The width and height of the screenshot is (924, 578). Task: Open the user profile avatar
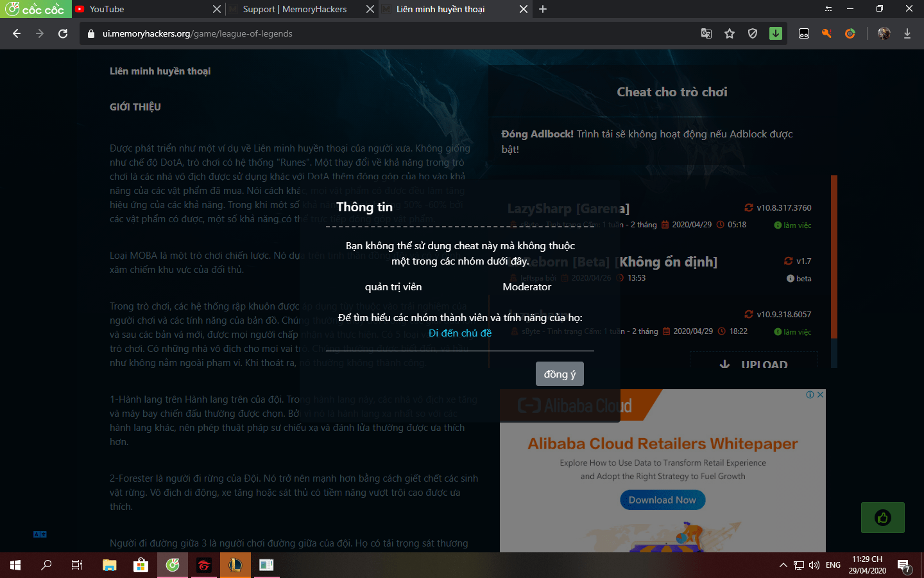pyautogui.click(x=884, y=33)
